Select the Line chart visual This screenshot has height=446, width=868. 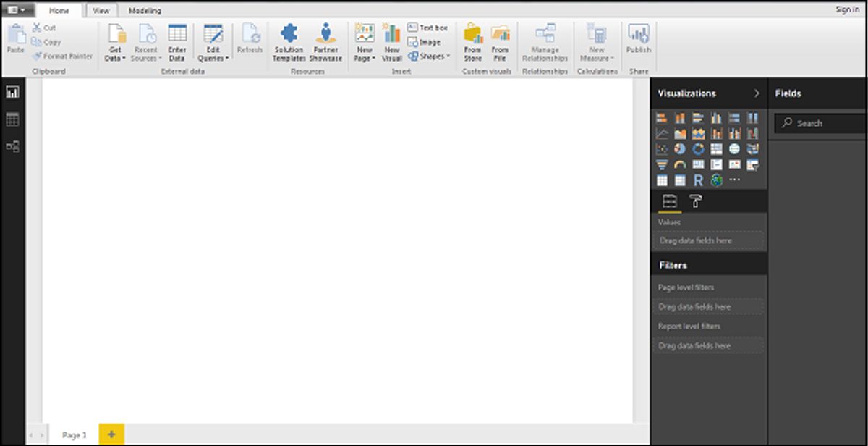tap(662, 133)
